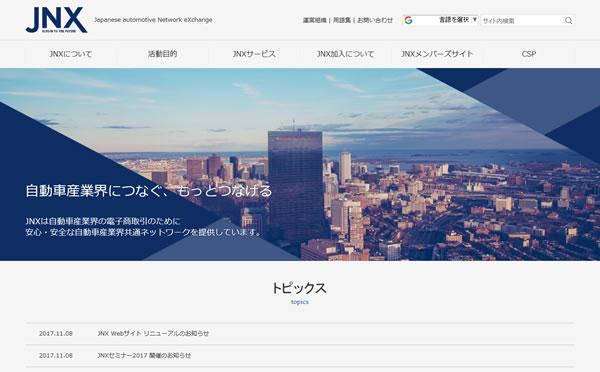Focus the サイト内検索 search field
600x372 pixels.
coord(523,21)
